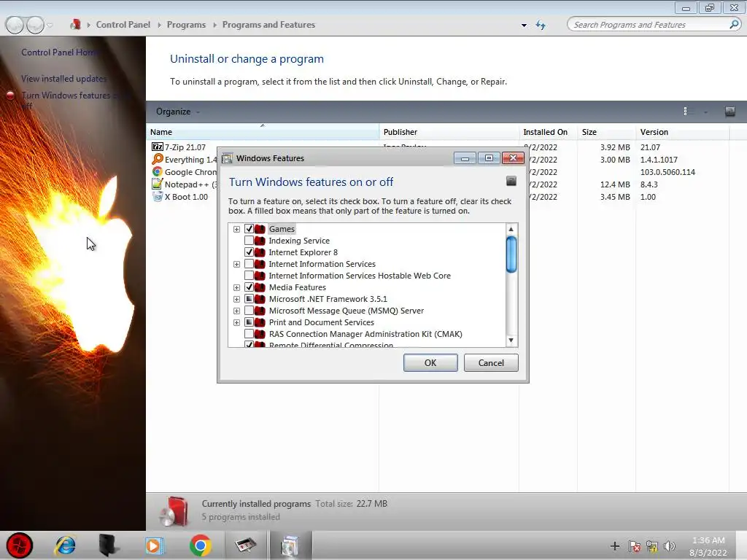Enable Internet Information Services checkbox
This screenshot has width=747, height=560.
[x=249, y=264]
